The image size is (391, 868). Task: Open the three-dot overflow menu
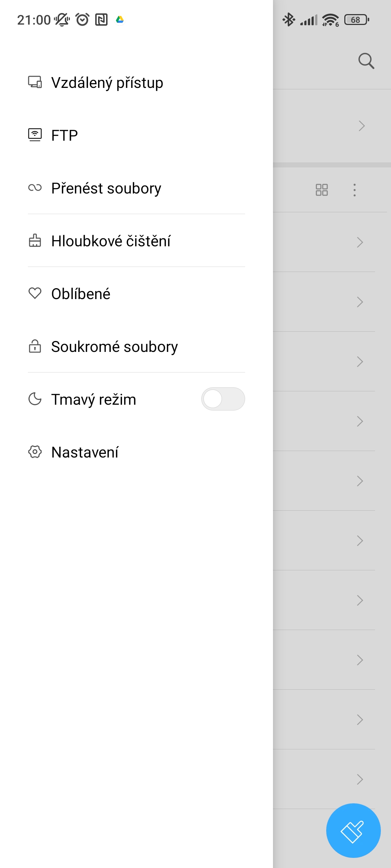click(x=354, y=190)
